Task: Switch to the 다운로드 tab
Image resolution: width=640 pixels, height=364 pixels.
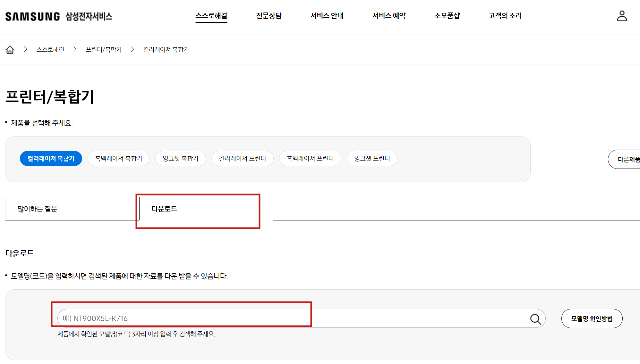Action: [x=164, y=209]
